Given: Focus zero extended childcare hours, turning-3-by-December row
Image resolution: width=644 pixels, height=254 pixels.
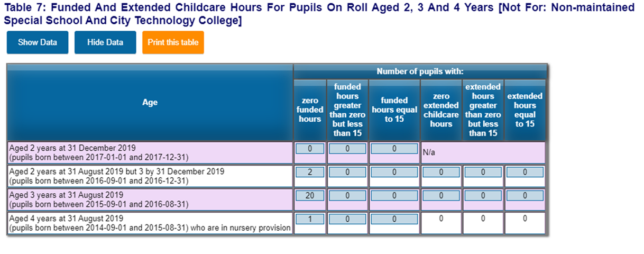Looking at the screenshot, I should click(441, 173).
